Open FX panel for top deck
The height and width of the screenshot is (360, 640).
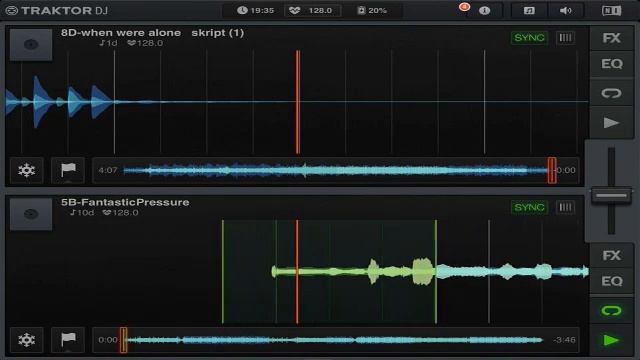pyautogui.click(x=611, y=38)
